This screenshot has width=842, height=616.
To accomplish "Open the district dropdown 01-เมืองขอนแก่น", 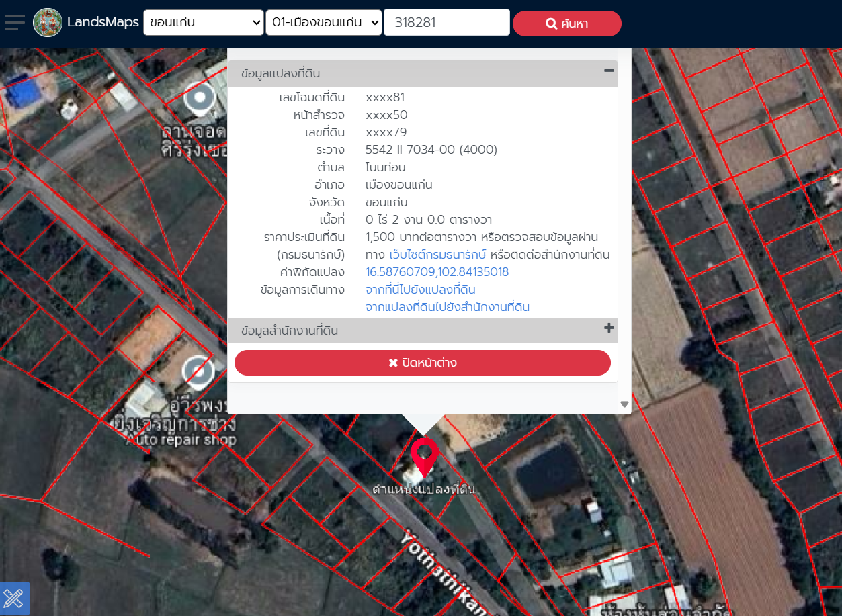I will pyautogui.click(x=324, y=22).
